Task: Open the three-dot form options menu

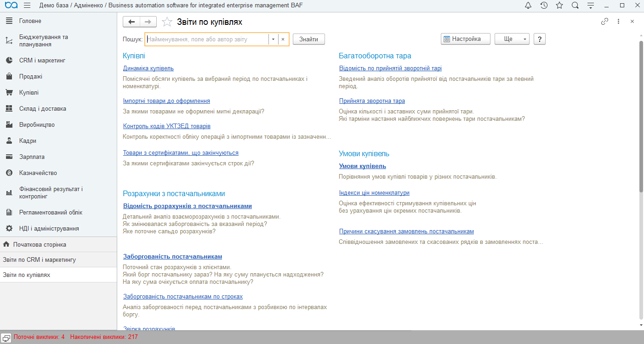Action: [619, 22]
